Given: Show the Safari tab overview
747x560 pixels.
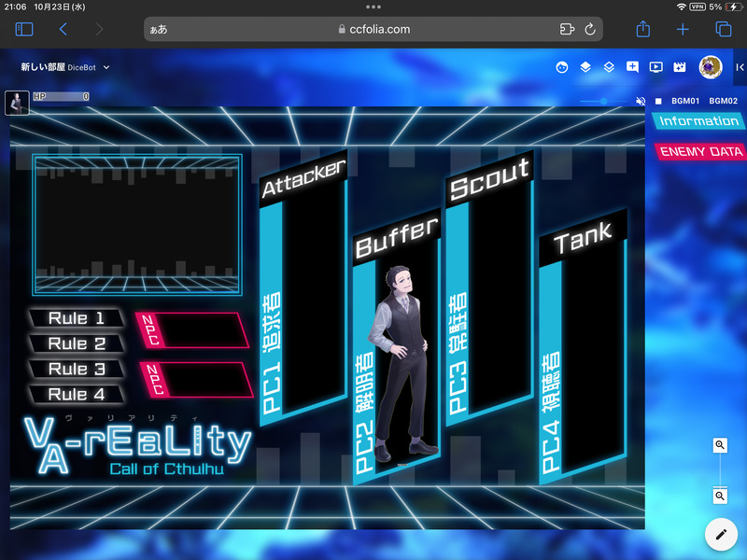Looking at the screenshot, I should 723,29.
